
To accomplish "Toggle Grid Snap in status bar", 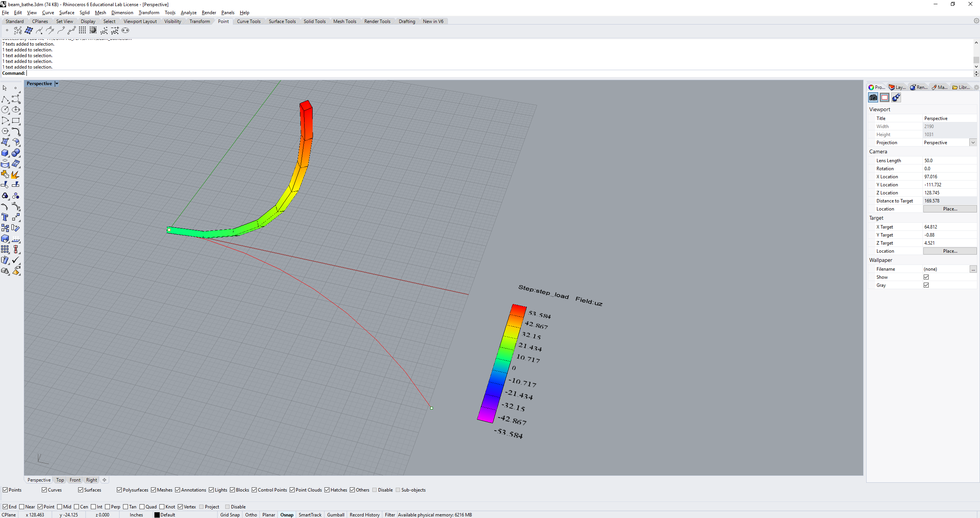I will tap(229, 515).
